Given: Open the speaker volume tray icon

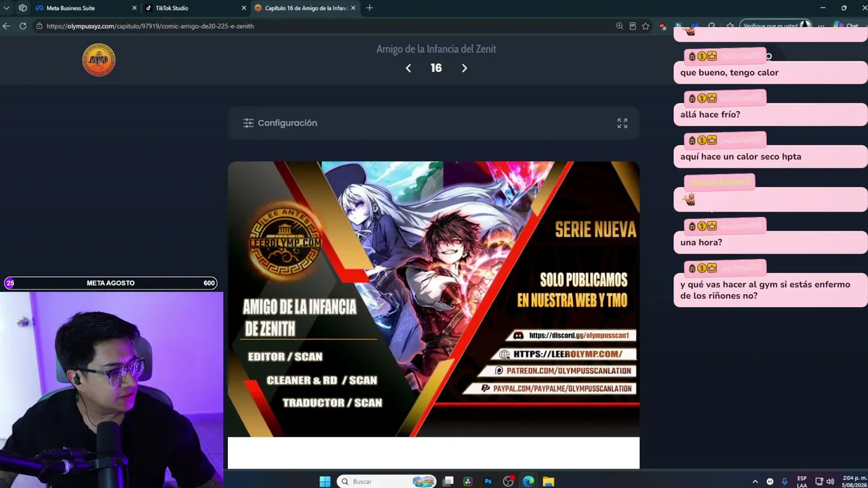Looking at the screenshot, I should click(830, 481).
